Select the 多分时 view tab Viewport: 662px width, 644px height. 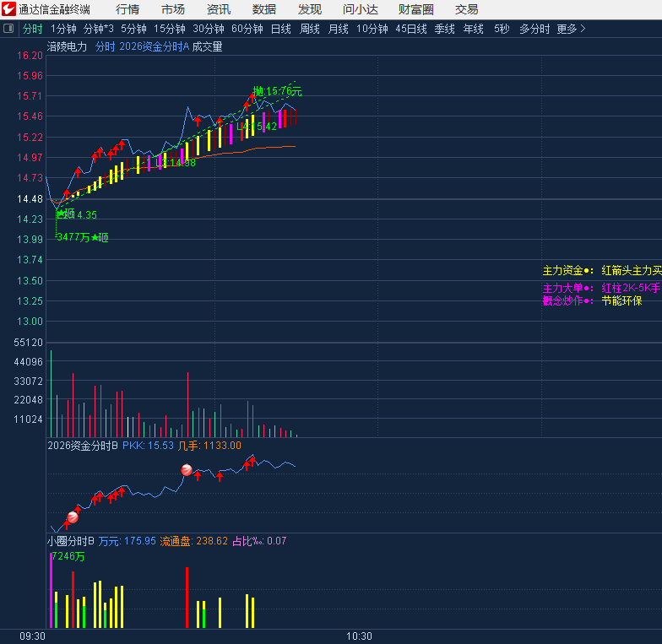(x=534, y=29)
